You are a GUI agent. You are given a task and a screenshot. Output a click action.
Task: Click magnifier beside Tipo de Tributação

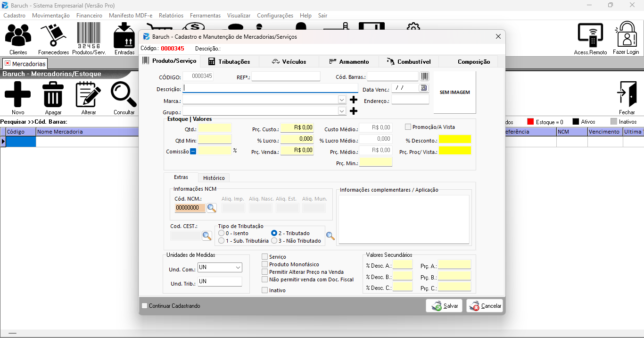coord(330,236)
